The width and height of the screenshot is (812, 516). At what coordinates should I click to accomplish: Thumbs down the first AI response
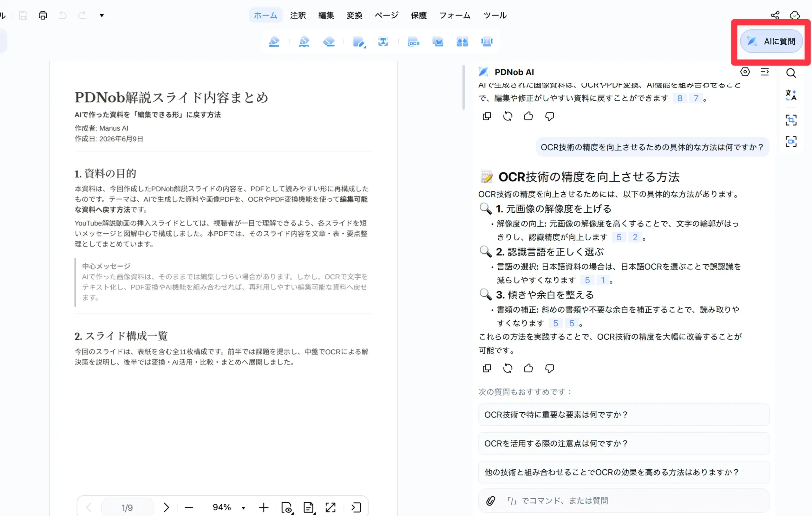point(550,116)
